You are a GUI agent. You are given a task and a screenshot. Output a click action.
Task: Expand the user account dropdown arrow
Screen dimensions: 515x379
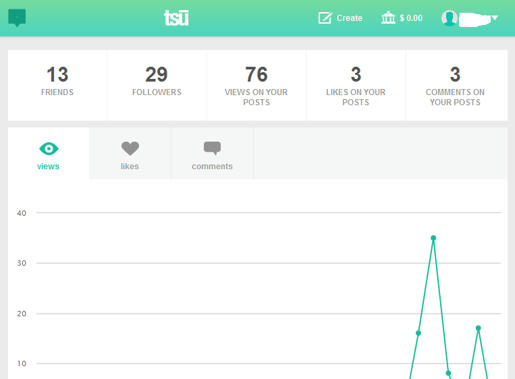point(495,18)
